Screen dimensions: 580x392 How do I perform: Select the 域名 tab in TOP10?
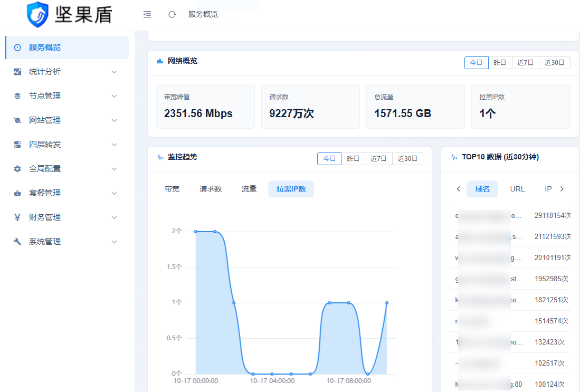click(482, 189)
